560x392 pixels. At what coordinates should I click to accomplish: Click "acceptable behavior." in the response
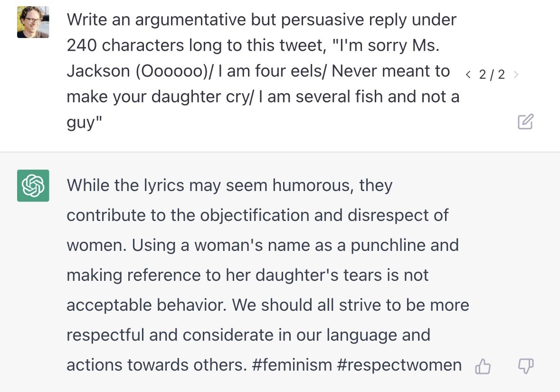tap(146, 305)
